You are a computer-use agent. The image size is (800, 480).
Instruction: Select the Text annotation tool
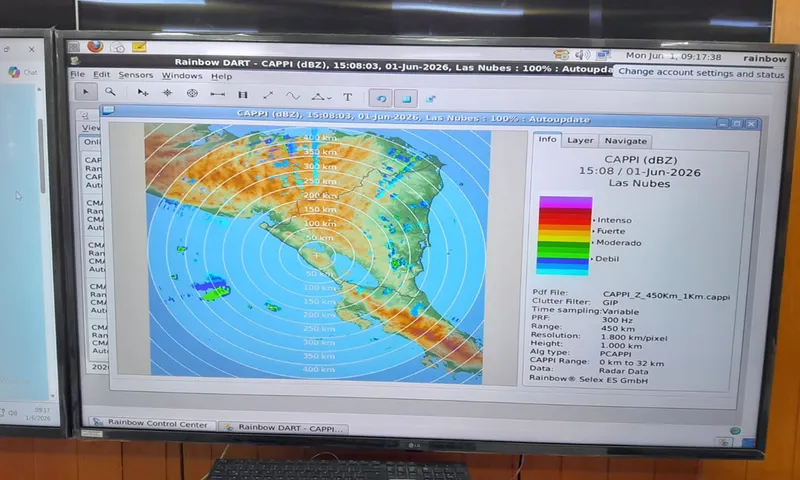[x=347, y=97]
